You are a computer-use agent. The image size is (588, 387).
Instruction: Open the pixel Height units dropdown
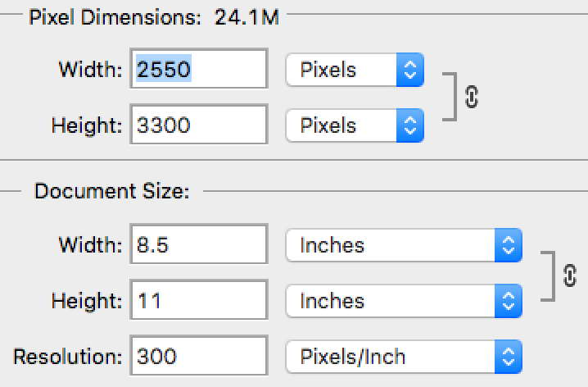click(354, 125)
